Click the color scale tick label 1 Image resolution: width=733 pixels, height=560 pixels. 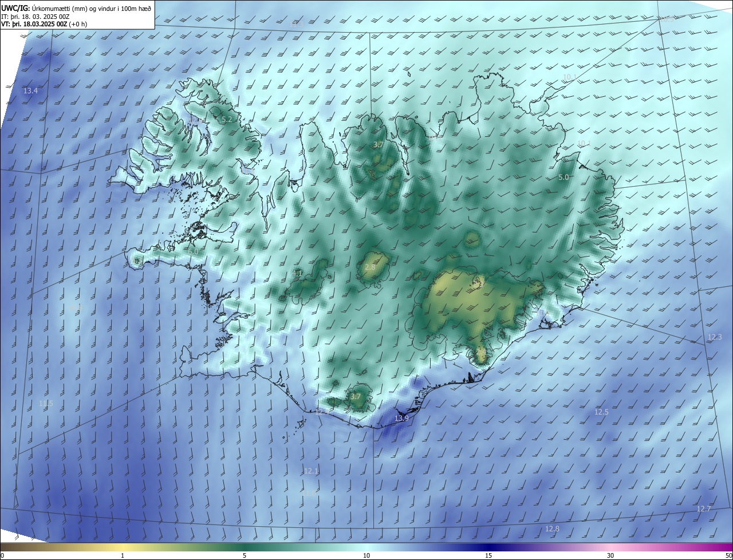(x=123, y=555)
